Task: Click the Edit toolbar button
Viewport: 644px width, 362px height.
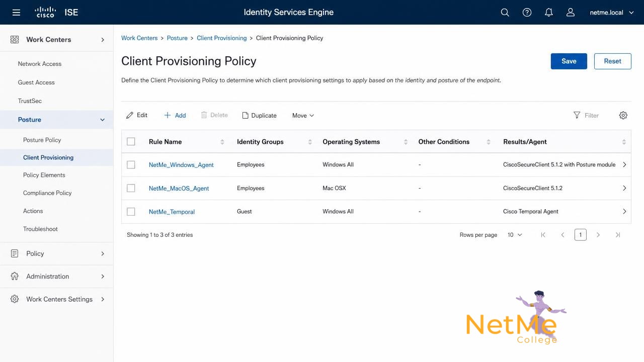Action: point(137,116)
